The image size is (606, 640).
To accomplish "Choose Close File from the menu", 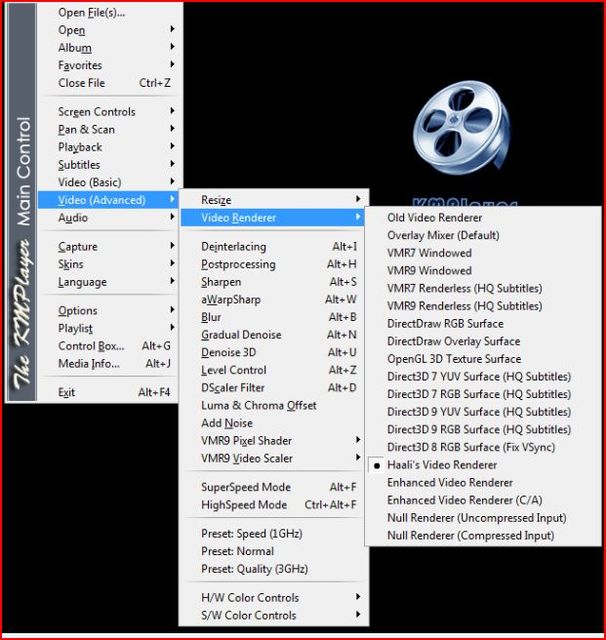I will [x=109, y=83].
